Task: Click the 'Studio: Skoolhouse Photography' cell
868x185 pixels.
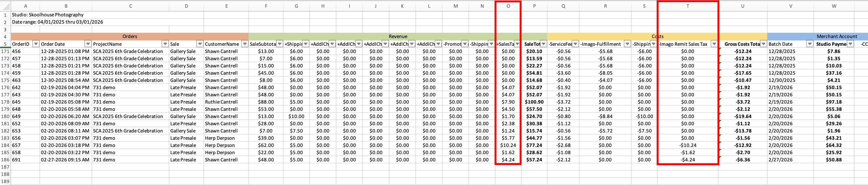Action: click(x=48, y=15)
